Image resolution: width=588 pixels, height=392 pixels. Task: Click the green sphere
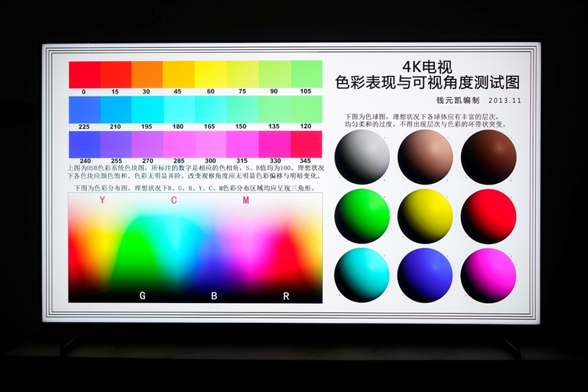362,215
